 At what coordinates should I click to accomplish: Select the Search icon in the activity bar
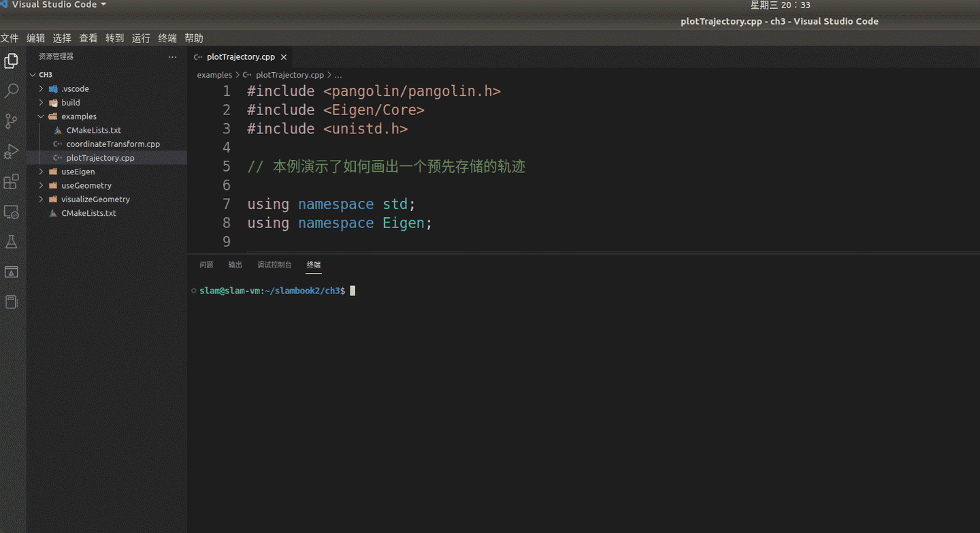(11, 91)
